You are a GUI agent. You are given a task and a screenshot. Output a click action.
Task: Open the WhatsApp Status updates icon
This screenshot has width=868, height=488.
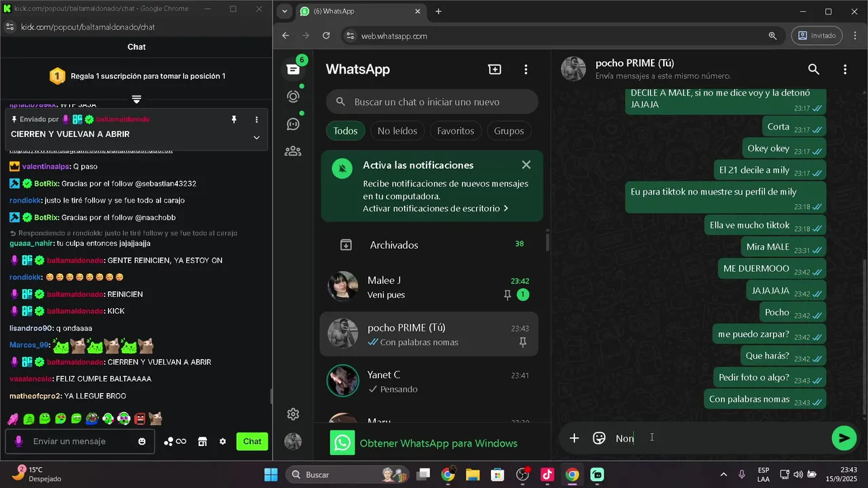coord(293,96)
